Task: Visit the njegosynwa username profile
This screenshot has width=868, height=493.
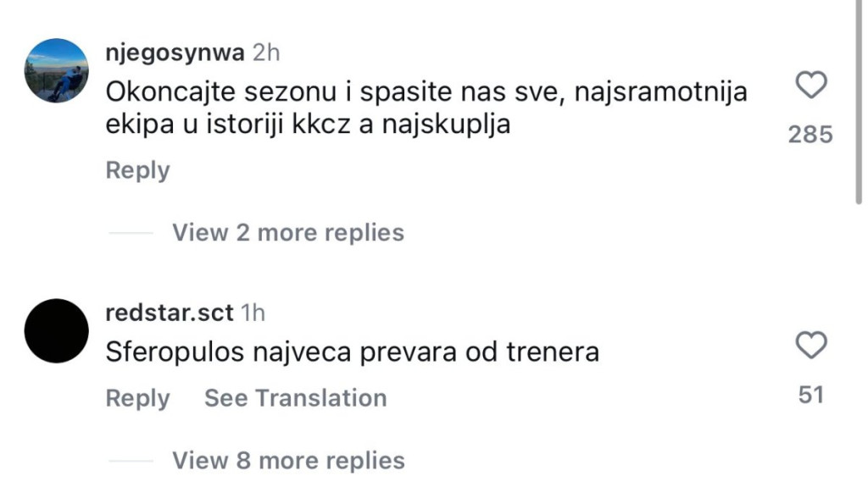Action: [175, 53]
